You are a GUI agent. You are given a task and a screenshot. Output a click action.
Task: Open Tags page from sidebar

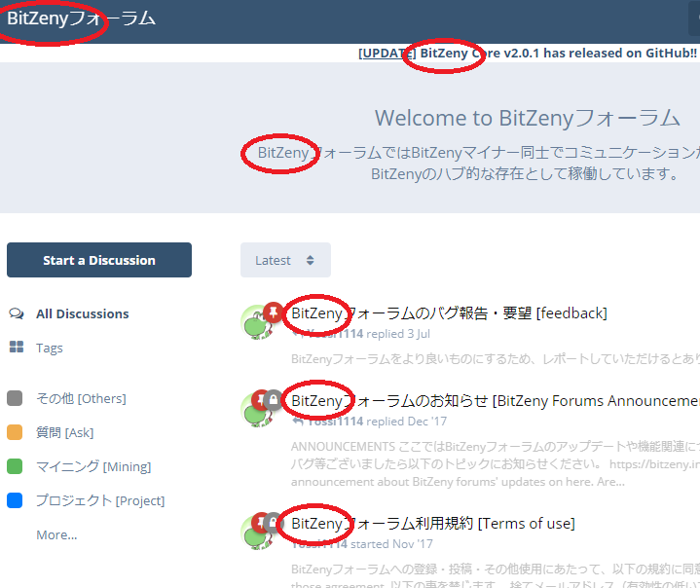(49, 348)
